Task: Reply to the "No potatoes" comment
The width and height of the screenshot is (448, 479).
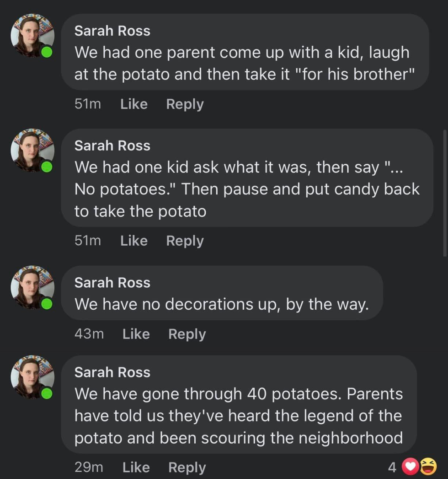Action: click(x=185, y=241)
